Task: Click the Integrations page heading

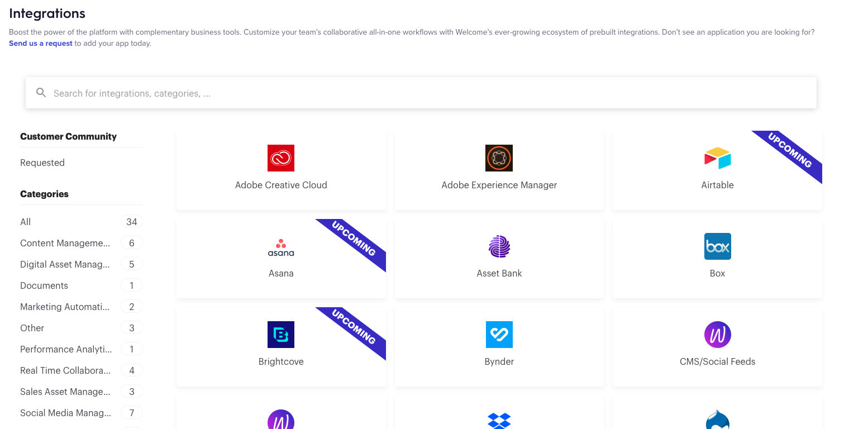Action: [47, 13]
